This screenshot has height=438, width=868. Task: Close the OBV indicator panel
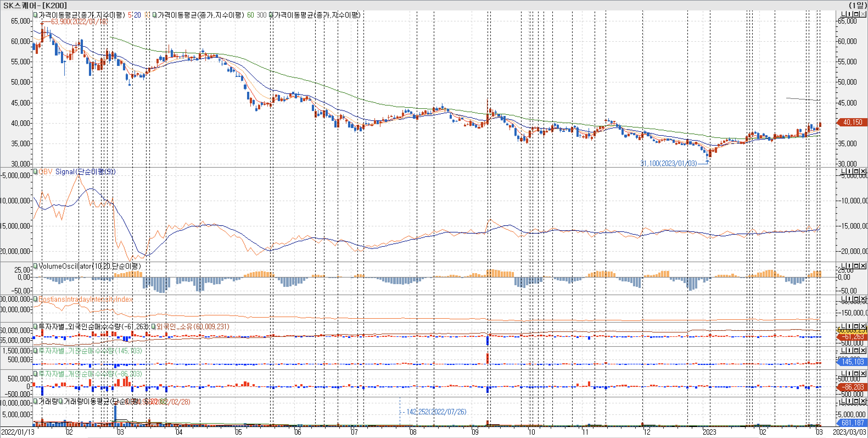point(863,171)
